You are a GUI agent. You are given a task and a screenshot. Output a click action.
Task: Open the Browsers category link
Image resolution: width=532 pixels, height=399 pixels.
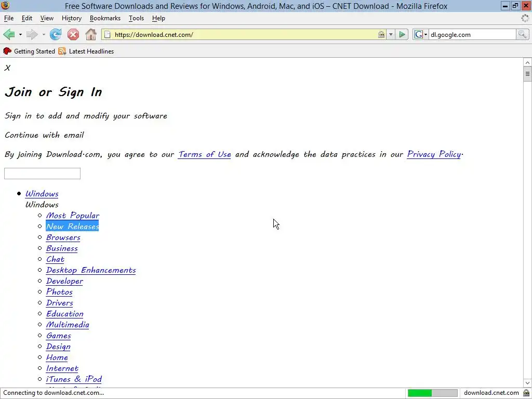coord(63,237)
